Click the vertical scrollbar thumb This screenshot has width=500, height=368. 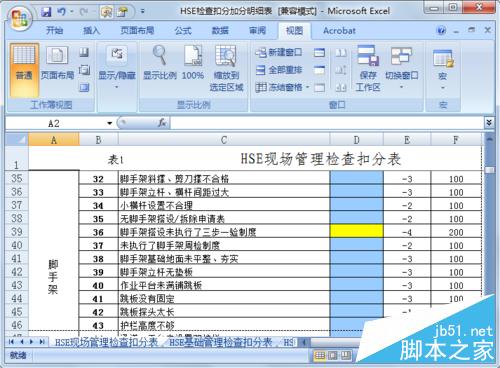coord(489,170)
